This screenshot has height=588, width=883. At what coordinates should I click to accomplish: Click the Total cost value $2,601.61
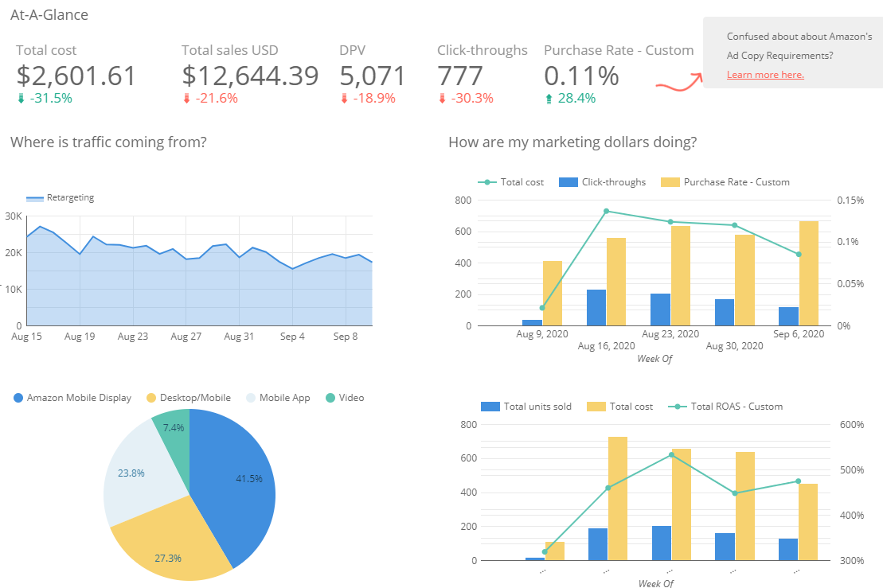pyautogui.click(x=76, y=76)
